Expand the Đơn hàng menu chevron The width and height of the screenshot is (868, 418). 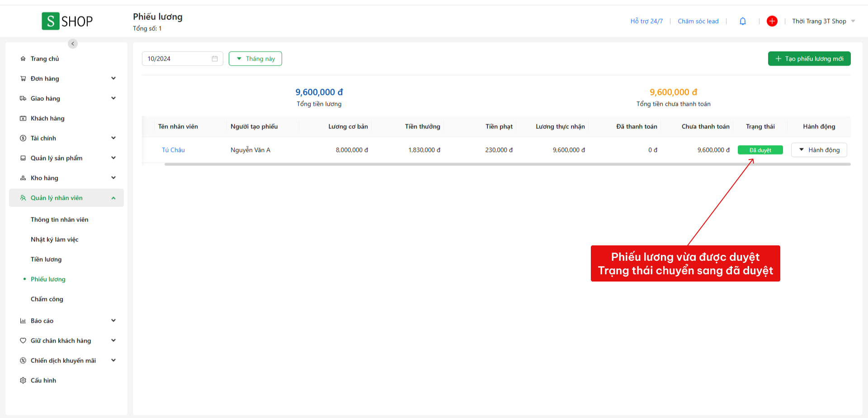click(x=113, y=79)
